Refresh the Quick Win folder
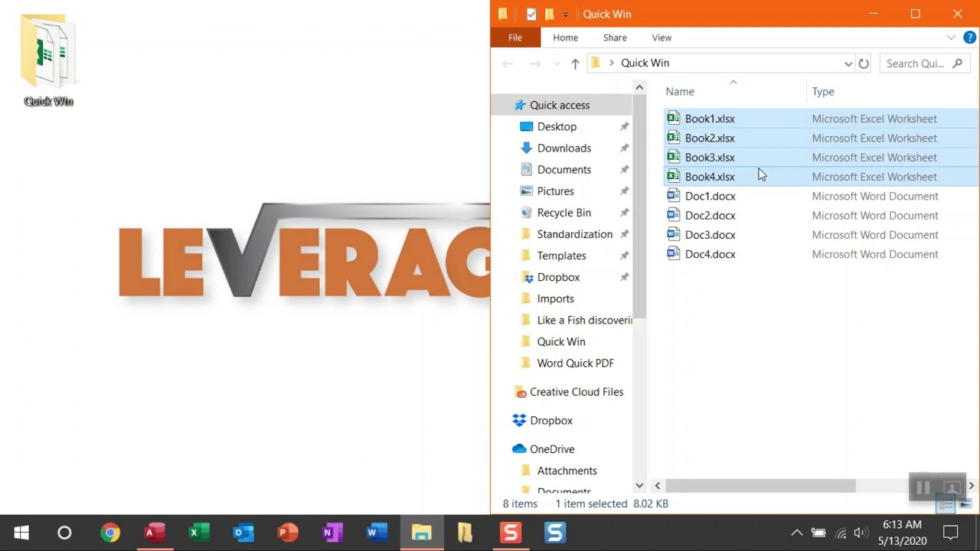Viewport: 980px width, 551px height. click(x=864, y=64)
